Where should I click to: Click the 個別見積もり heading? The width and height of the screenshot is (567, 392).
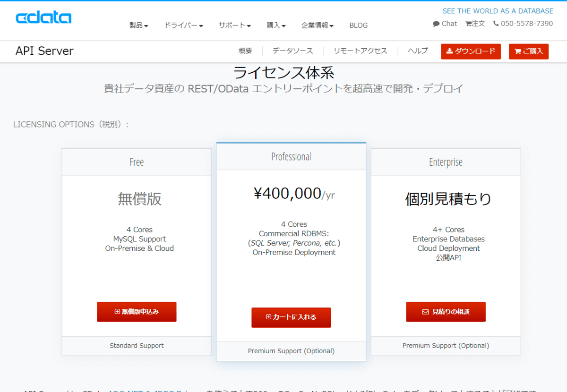(448, 199)
